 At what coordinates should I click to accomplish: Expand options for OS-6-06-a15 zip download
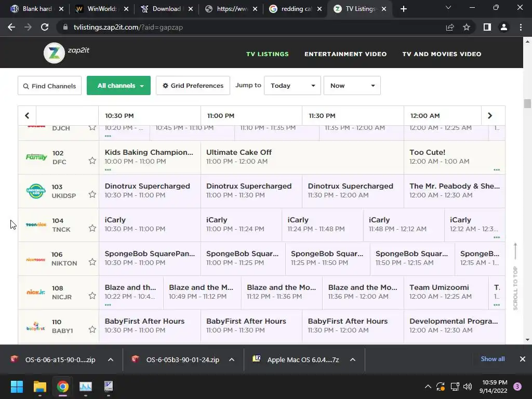pyautogui.click(x=111, y=360)
